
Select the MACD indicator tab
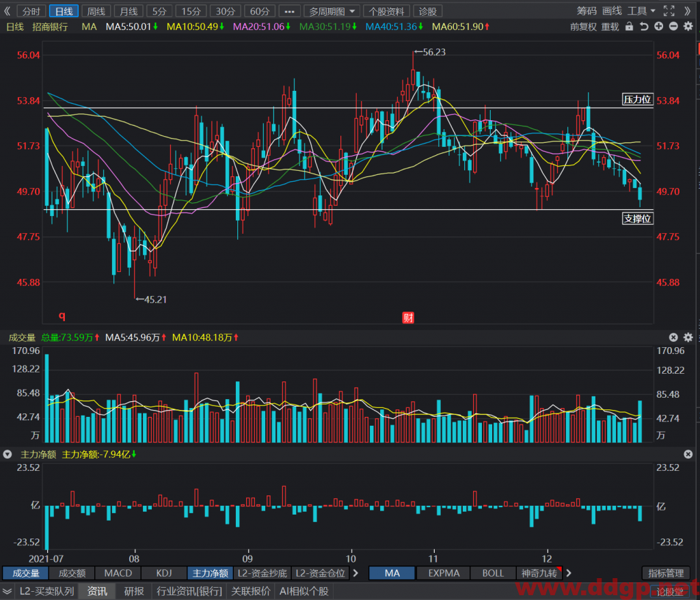coord(118,573)
